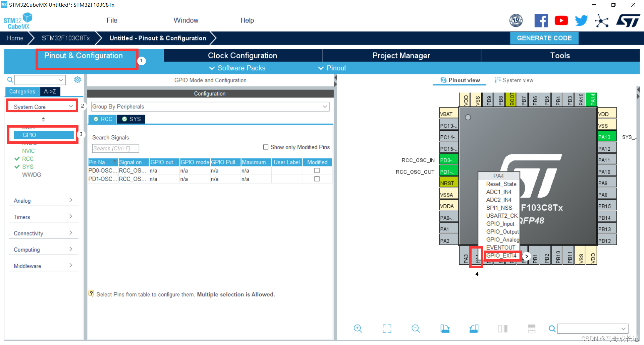644x345 pixels.
Task: Select the NRST pin on the chip
Action: (449, 183)
